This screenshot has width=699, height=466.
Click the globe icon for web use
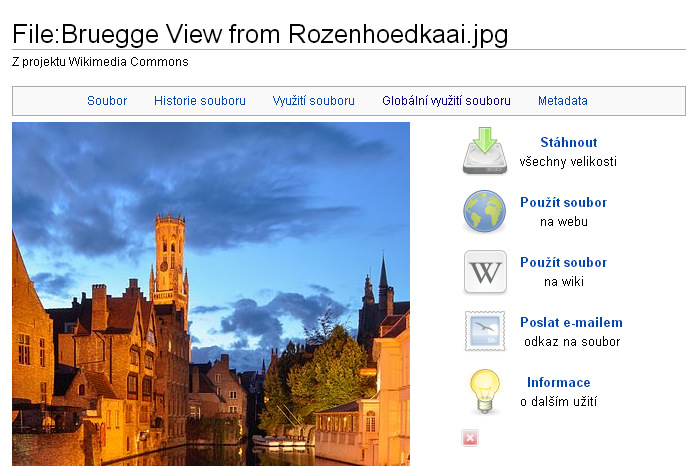coord(485,211)
